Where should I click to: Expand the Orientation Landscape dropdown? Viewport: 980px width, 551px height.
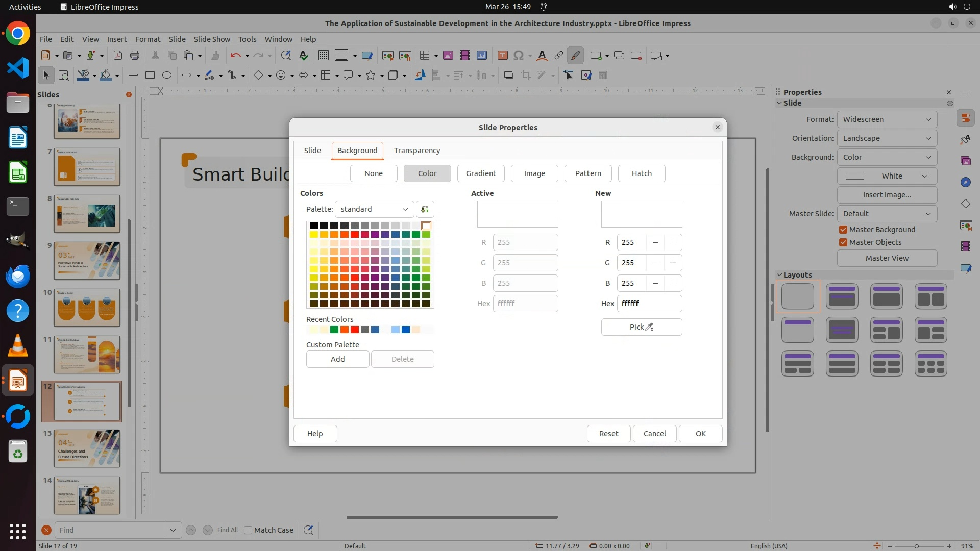[887, 138]
